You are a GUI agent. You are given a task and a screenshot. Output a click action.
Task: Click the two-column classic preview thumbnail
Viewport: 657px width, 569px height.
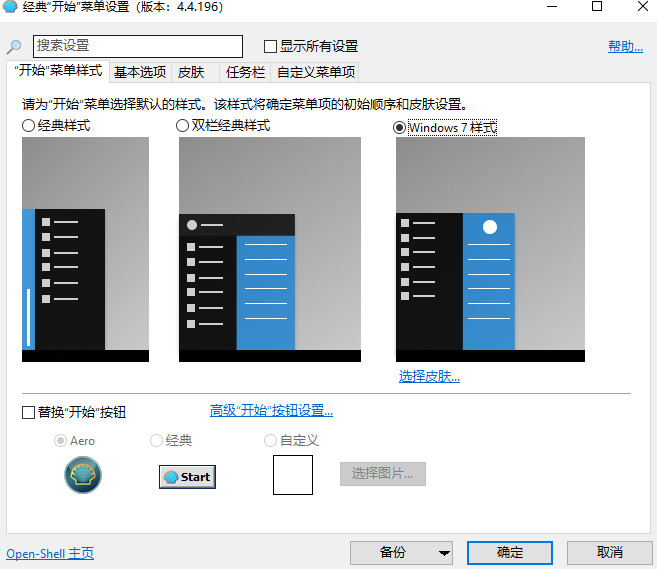[x=270, y=249]
